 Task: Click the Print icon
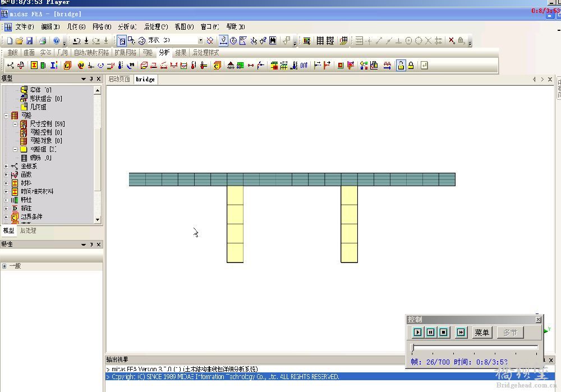43,41
